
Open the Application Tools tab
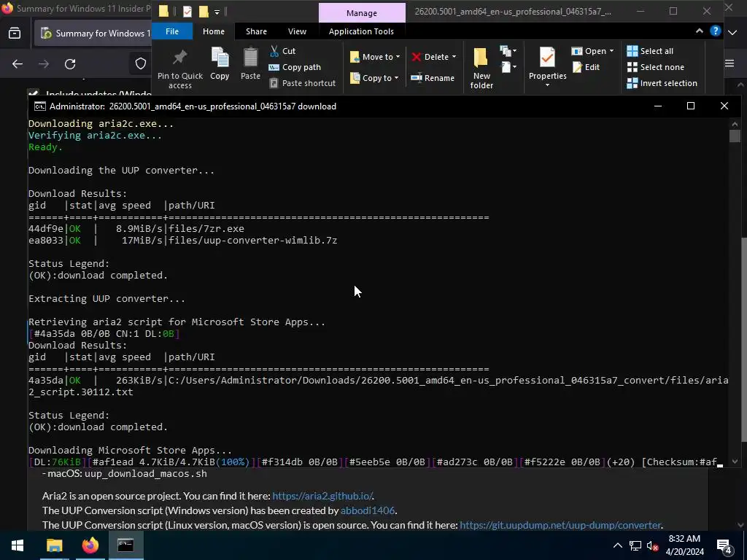point(361,31)
